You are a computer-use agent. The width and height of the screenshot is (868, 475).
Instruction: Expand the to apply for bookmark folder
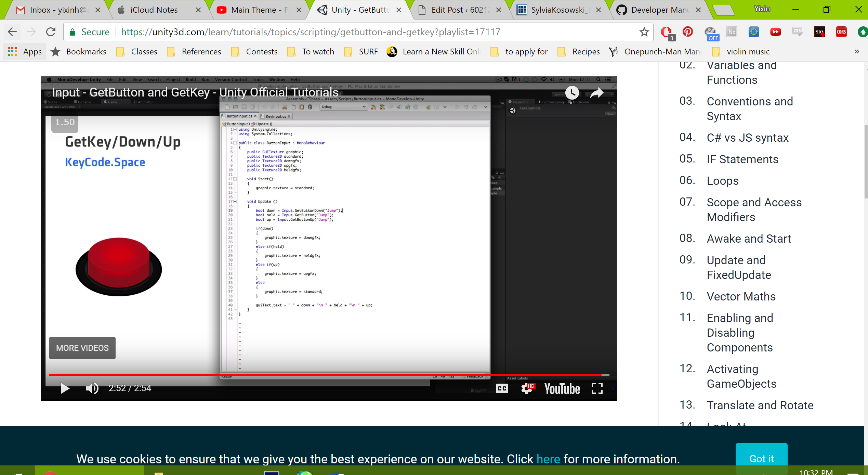point(519,52)
